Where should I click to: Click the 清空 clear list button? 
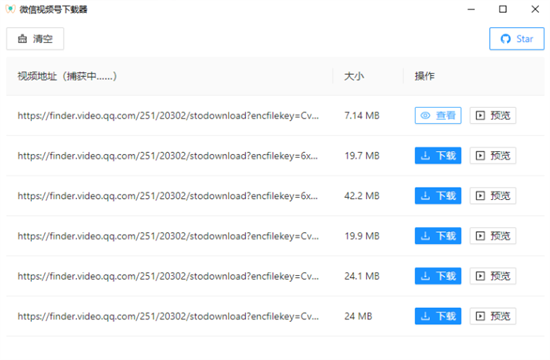coord(35,39)
